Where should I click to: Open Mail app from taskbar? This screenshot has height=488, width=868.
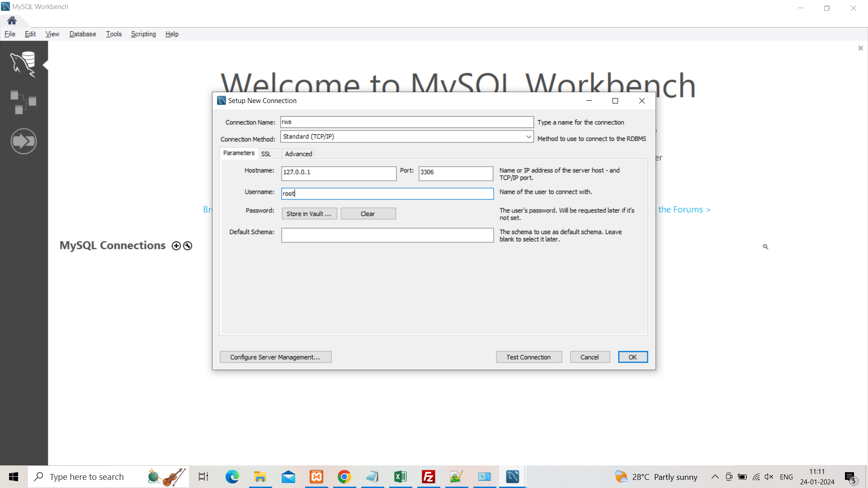coord(288,477)
